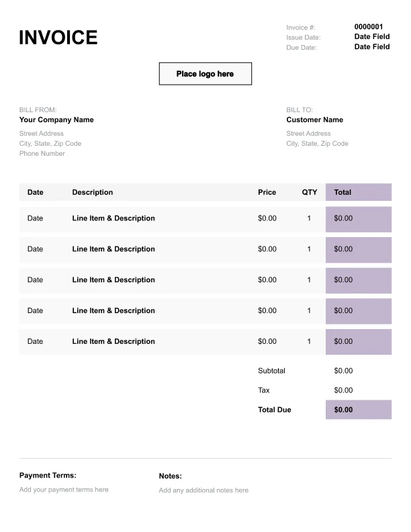Click the Subtotal $0.00 amount

(x=343, y=371)
